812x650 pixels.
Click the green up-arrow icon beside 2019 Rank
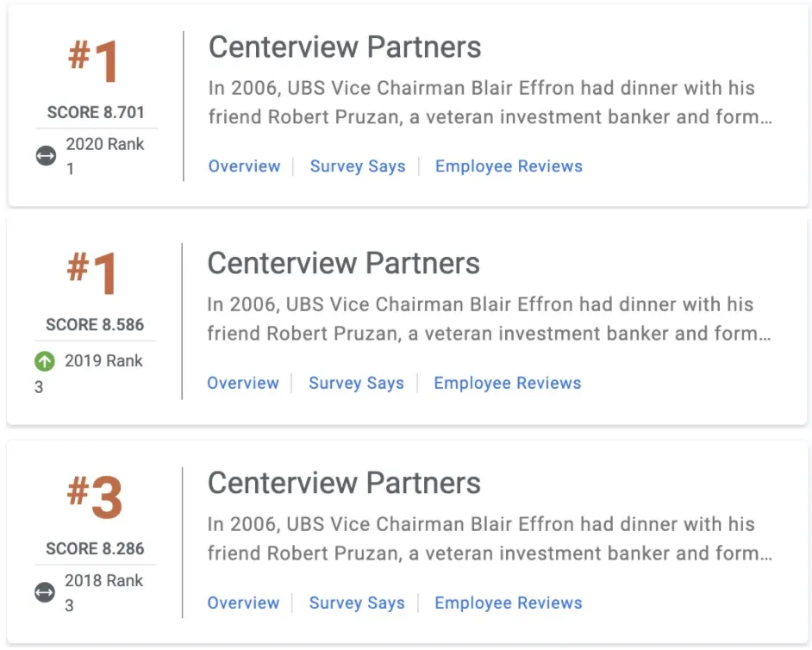tap(45, 362)
